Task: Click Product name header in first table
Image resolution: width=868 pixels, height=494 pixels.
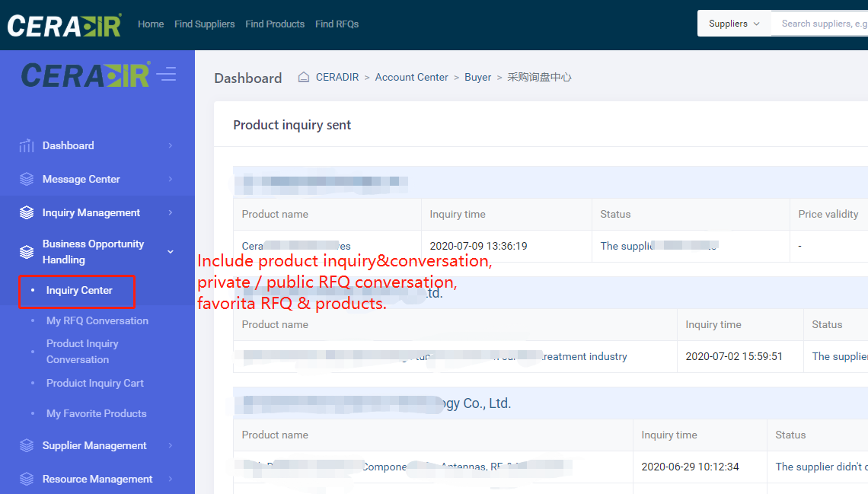Action: 275,214
